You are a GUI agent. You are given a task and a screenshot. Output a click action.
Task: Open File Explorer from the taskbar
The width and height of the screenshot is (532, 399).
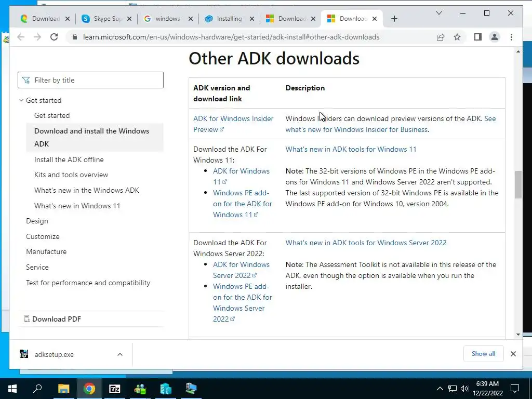click(63, 389)
